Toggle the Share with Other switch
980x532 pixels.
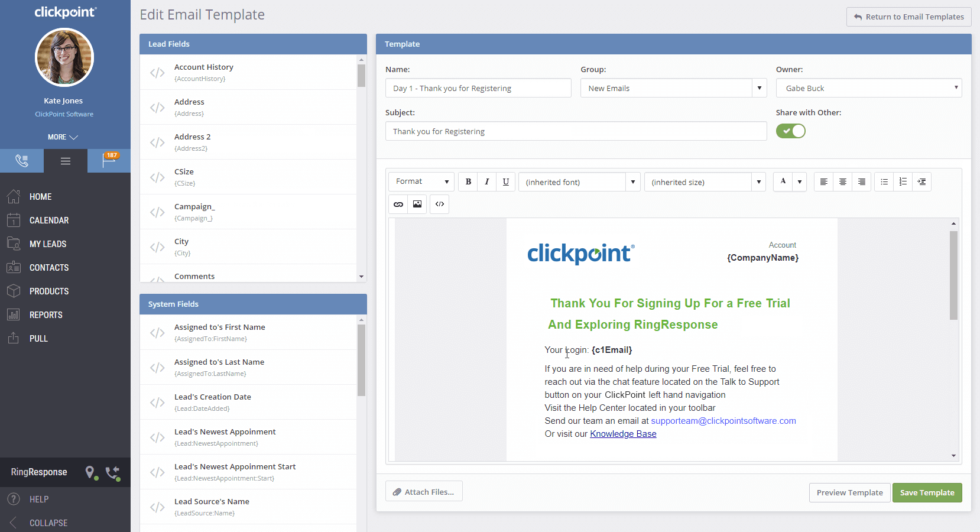[x=791, y=131]
